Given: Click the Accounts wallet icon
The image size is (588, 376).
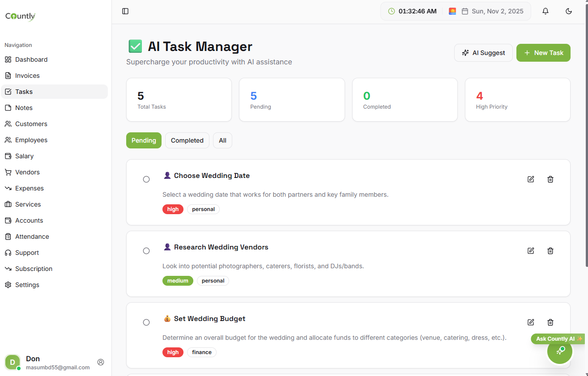Looking at the screenshot, I should tap(8, 220).
